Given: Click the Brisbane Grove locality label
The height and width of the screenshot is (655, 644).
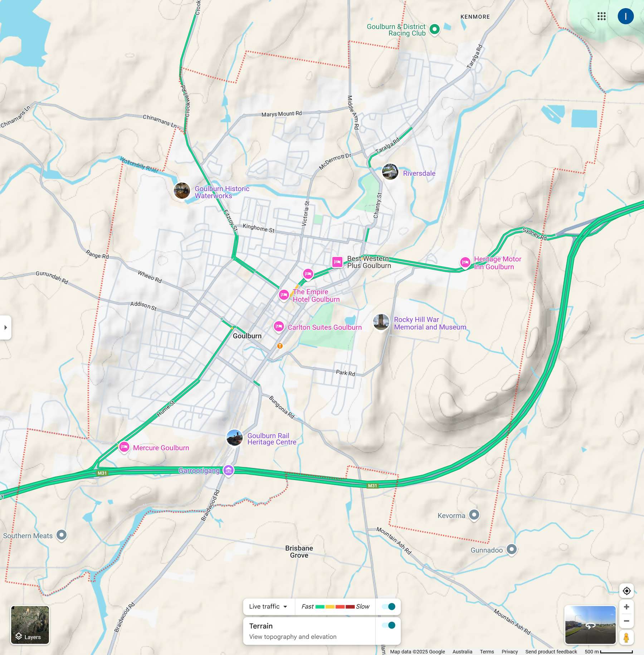Looking at the screenshot, I should (299, 552).
